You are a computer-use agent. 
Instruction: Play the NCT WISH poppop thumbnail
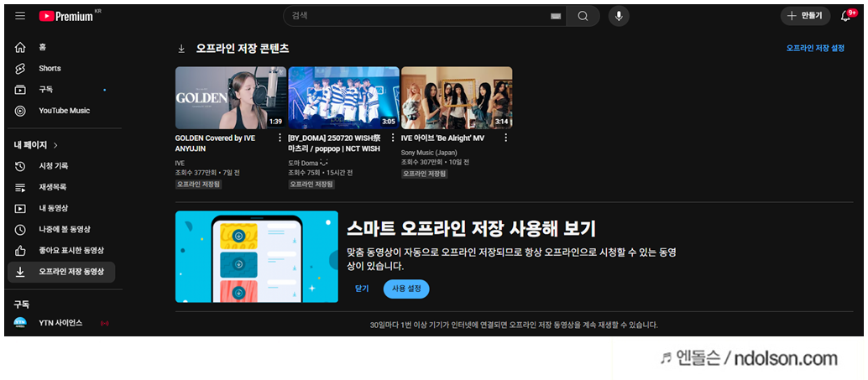click(344, 98)
